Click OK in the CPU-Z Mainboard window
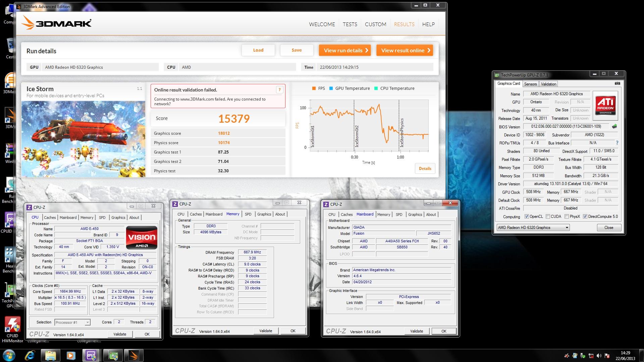Image resolution: width=644 pixels, height=362 pixels. coord(444,331)
